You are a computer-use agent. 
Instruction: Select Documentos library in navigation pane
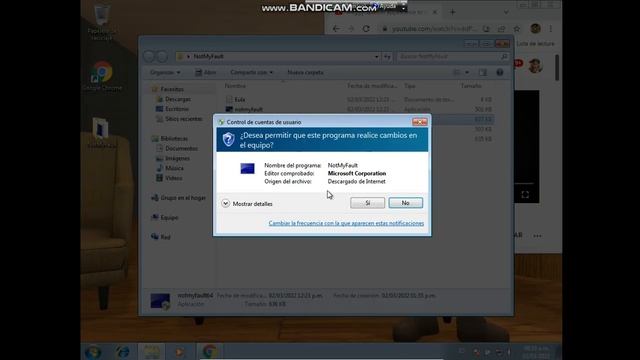[177, 149]
